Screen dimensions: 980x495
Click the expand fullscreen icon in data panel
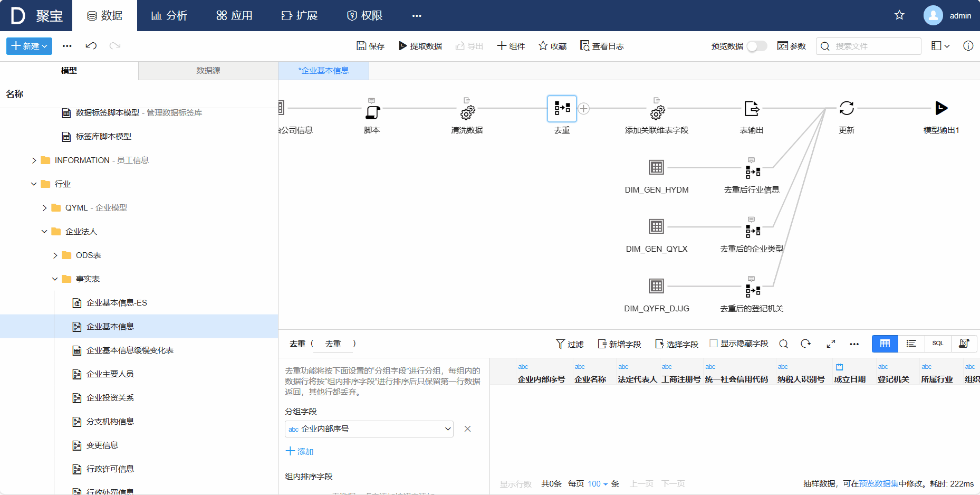point(831,344)
